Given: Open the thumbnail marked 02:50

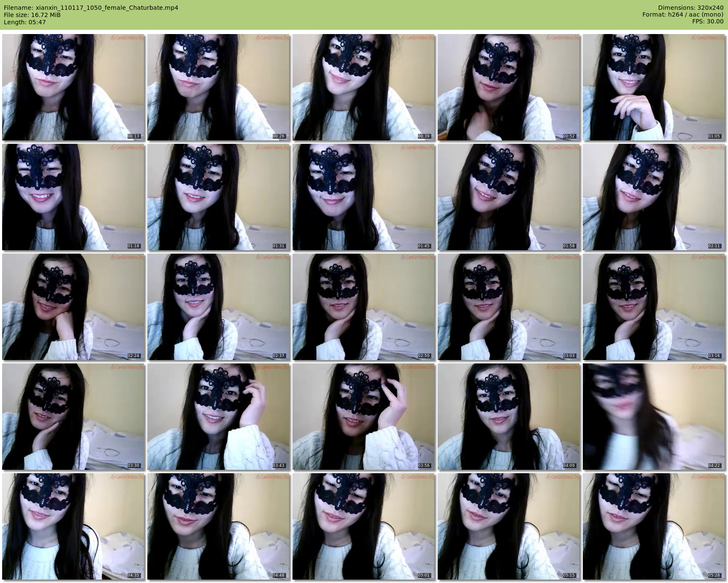Looking at the screenshot, I should [364, 307].
